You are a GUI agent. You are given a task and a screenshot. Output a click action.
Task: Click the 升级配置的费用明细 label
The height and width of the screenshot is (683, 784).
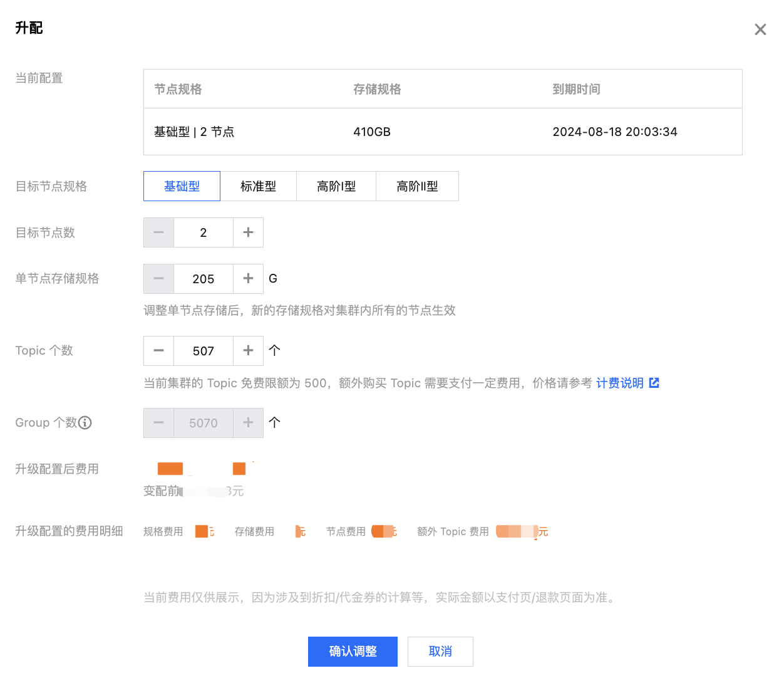pyautogui.click(x=69, y=531)
